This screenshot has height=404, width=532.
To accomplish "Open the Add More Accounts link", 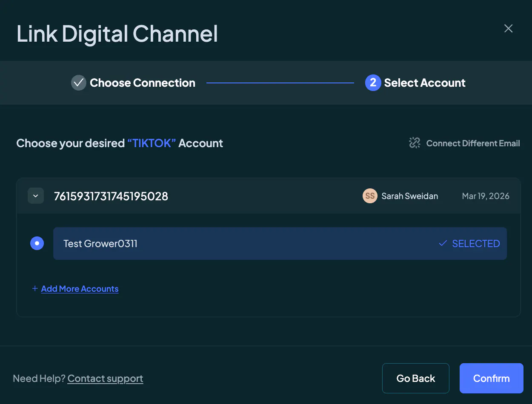I will (80, 289).
